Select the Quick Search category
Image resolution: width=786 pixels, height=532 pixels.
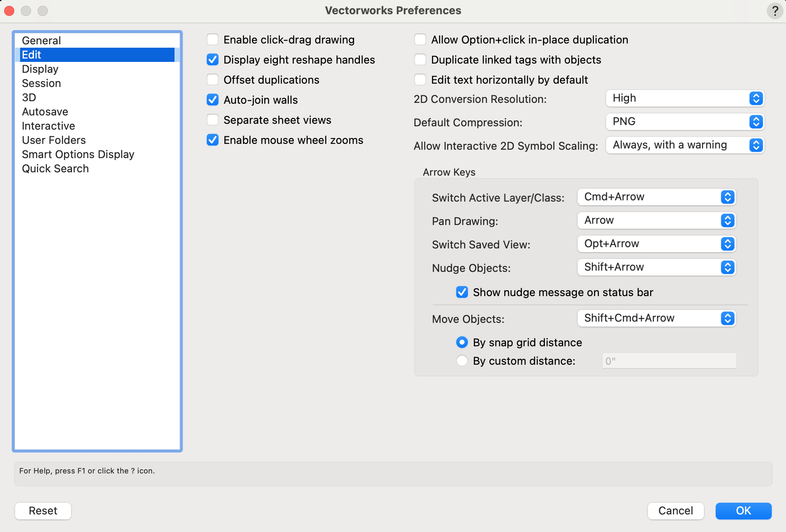(x=55, y=168)
